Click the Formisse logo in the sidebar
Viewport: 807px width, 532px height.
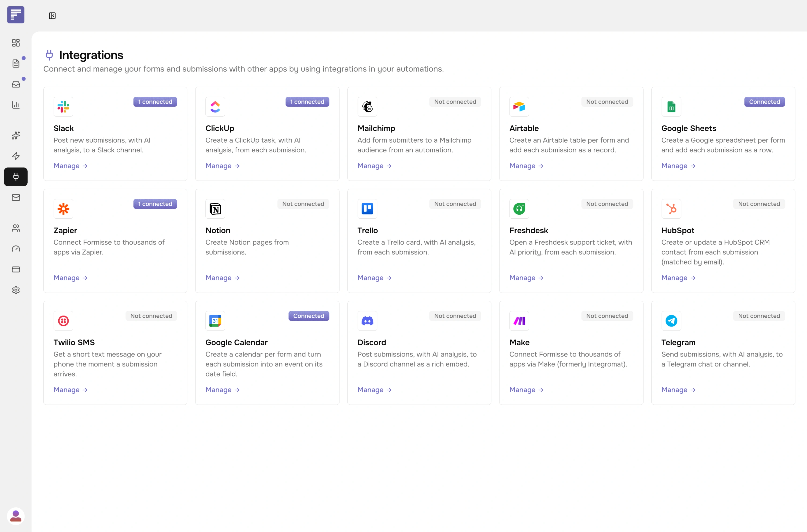click(16, 15)
